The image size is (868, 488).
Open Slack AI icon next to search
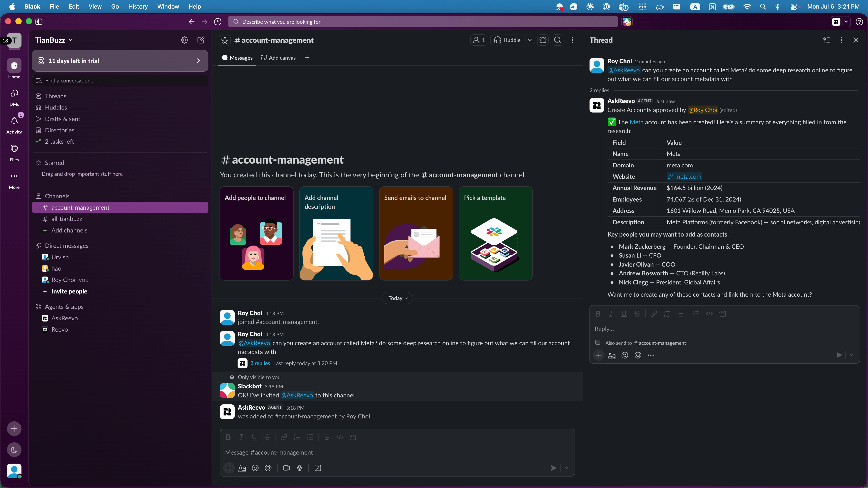pos(626,21)
